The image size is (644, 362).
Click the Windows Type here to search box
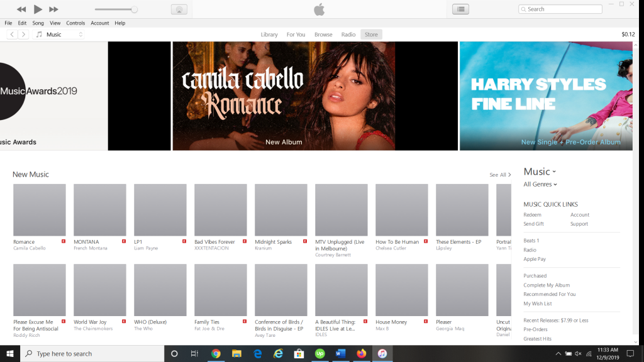pos(92,353)
